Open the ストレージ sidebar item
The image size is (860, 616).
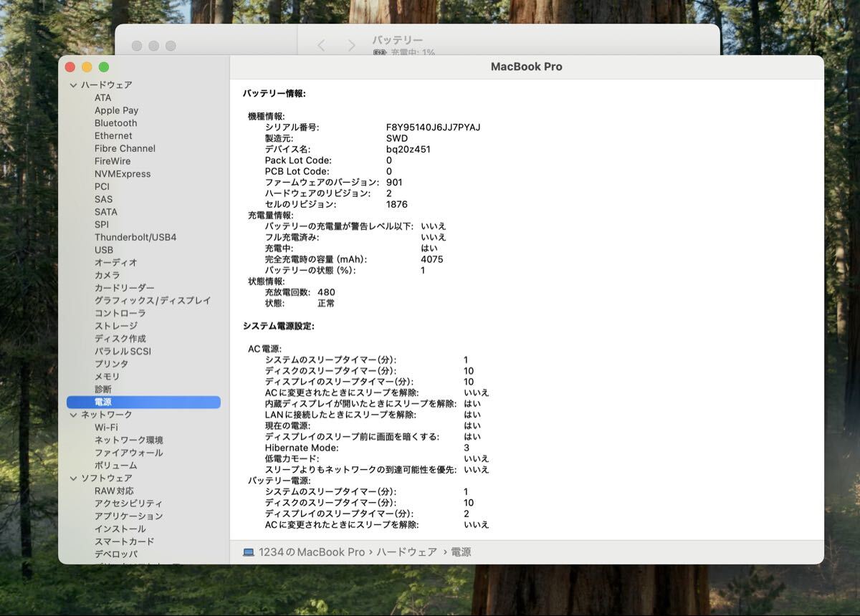(x=115, y=326)
